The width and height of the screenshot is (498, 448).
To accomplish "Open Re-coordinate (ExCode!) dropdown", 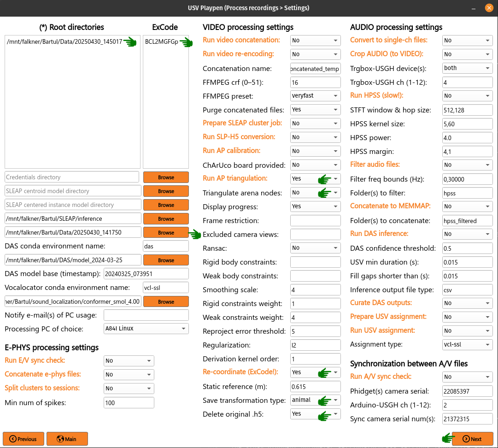I will pyautogui.click(x=315, y=372).
